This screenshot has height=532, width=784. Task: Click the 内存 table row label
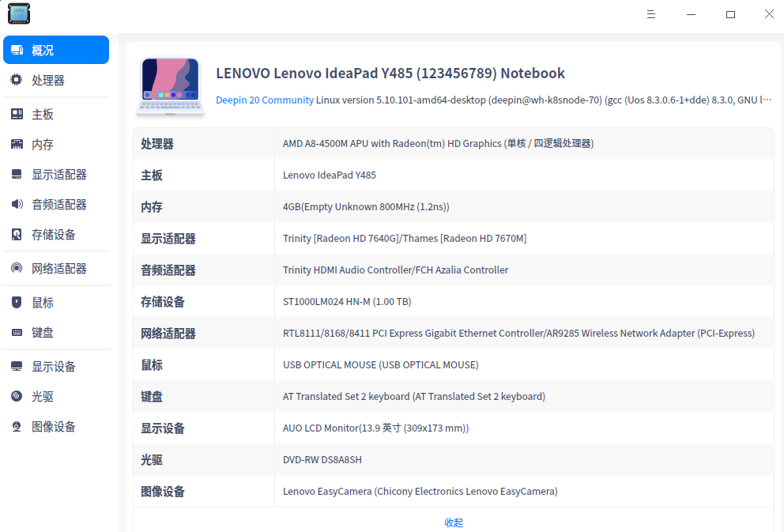pyautogui.click(x=152, y=207)
